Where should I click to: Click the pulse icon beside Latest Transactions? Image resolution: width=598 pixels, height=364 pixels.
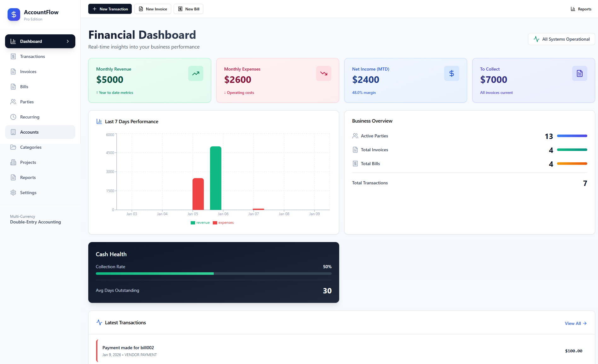coord(99,322)
